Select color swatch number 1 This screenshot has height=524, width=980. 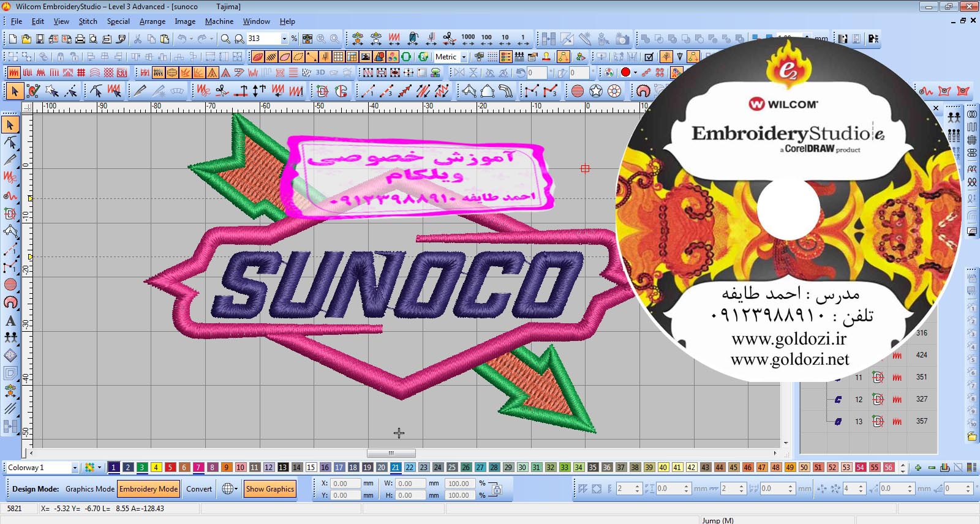click(113, 468)
